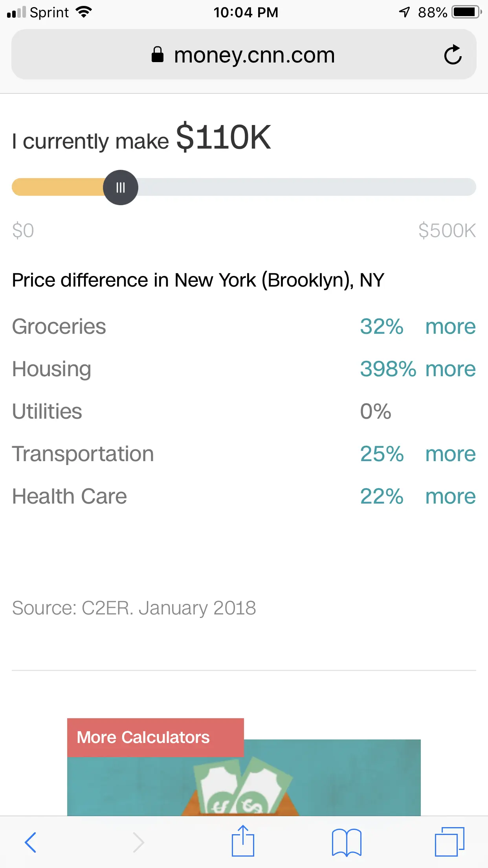This screenshot has height=868, width=488.
Task: Tap the $110K salary amount
Action: 224,137
